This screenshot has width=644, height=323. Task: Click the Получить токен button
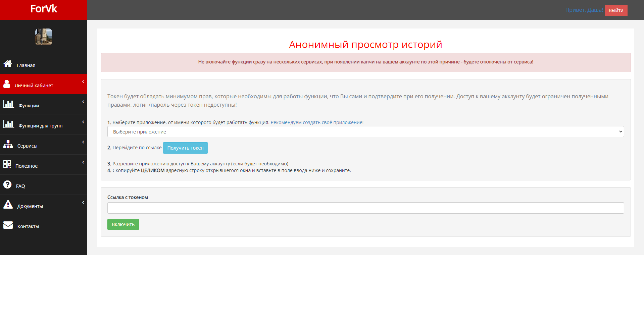point(185,148)
